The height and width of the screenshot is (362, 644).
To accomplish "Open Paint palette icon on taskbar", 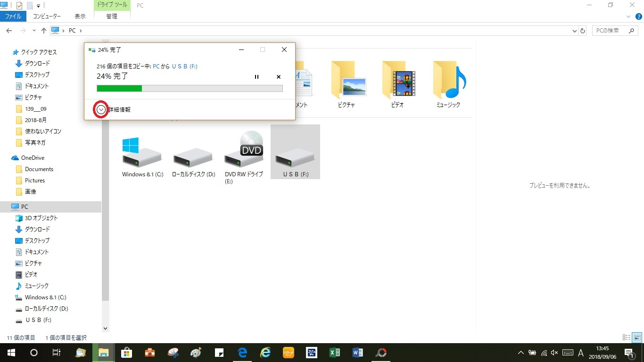I will (x=196, y=353).
